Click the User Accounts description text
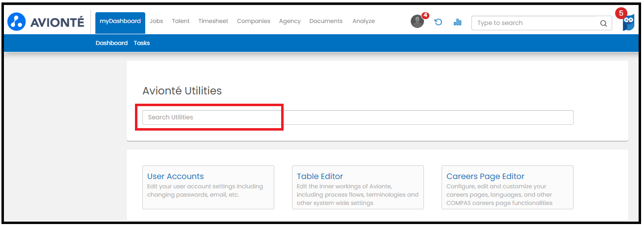This screenshot has height=225, width=644. pos(205,190)
